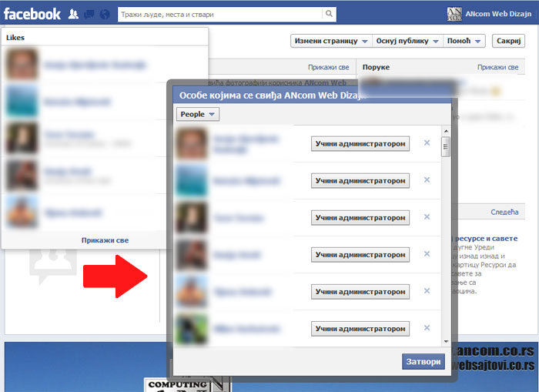Click the search magnifier icon
Image resolution: width=539 pixels, height=392 pixels.
pyautogui.click(x=329, y=14)
